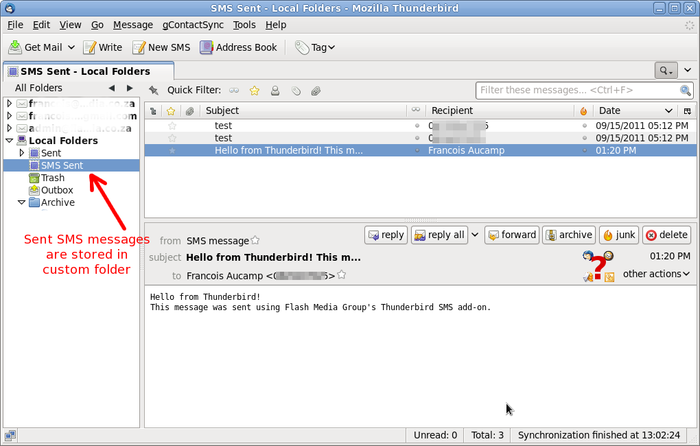Click the global search button

click(x=666, y=71)
